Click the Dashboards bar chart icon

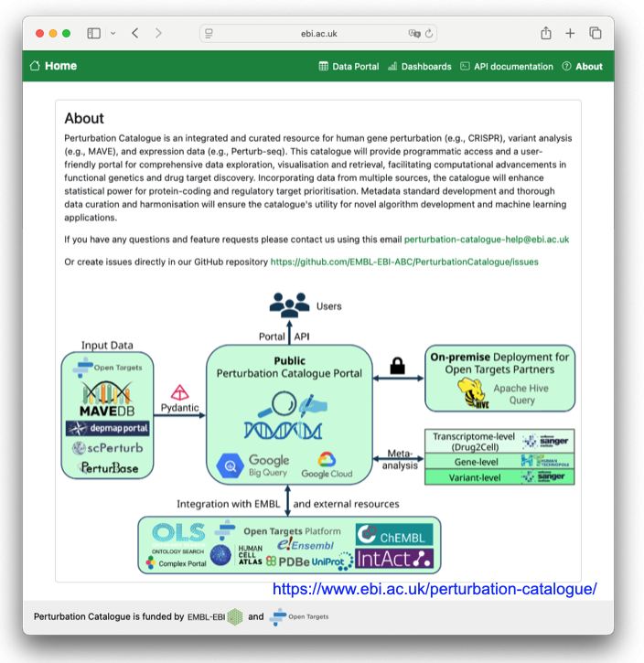coord(392,67)
